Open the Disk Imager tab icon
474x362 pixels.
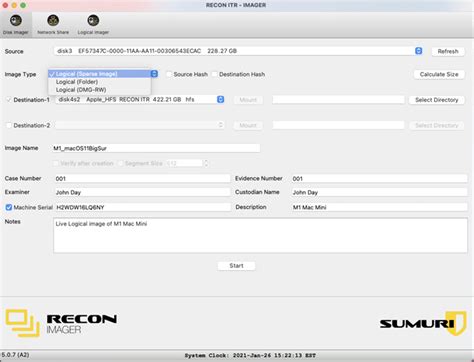click(16, 21)
